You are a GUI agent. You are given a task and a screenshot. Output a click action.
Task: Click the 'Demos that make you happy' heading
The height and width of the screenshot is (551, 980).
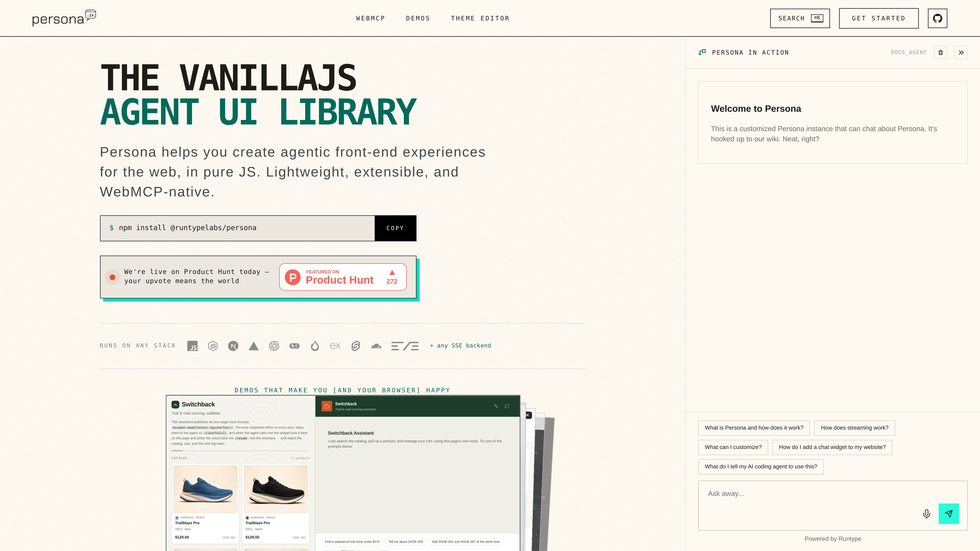[342, 391]
